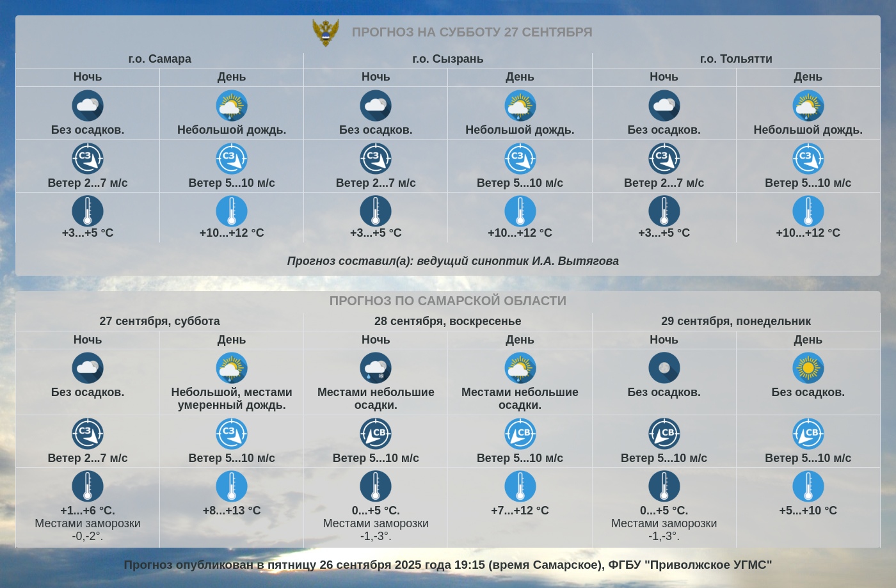Viewport: 896px width, 588px height.
Task: Click 28 September night thermometer icon
Action: [376, 486]
